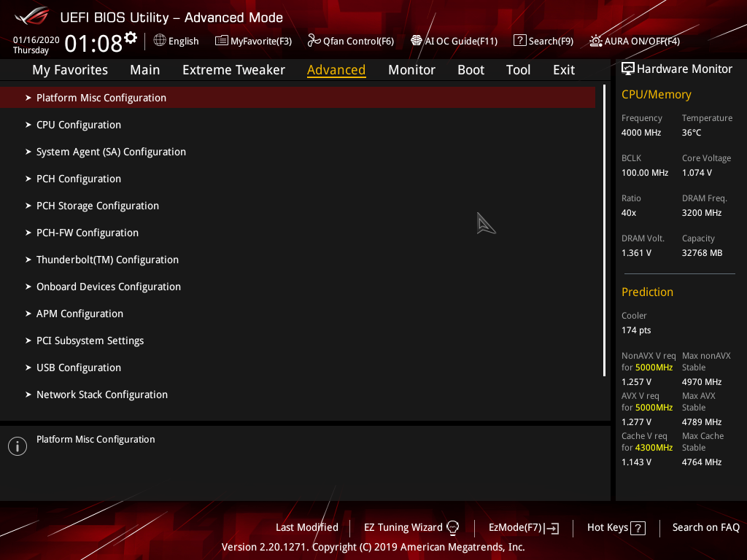Click Cooler score 174 pts

pos(636,330)
